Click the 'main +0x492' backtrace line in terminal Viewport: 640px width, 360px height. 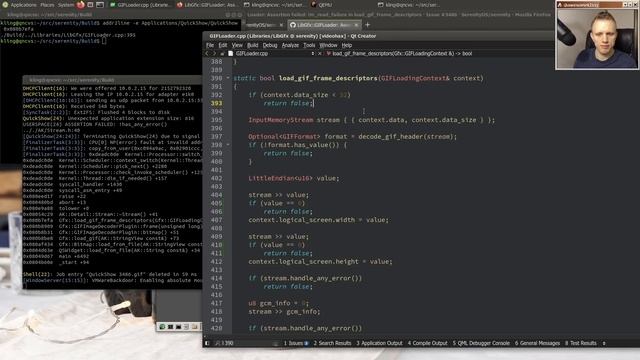click(x=56, y=256)
